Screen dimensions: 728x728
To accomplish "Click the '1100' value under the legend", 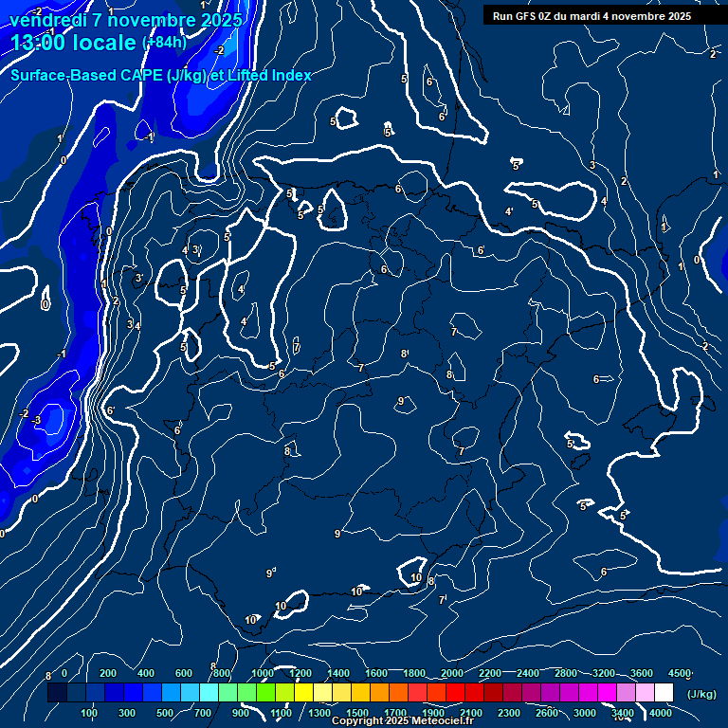I will pyautogui.click(x=282, y=713).
